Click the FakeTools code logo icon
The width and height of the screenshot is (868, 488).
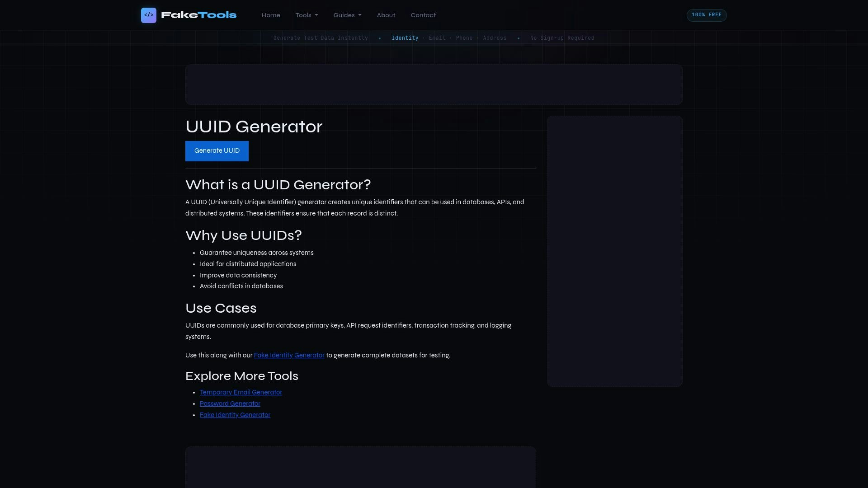(x=149, y=15)
